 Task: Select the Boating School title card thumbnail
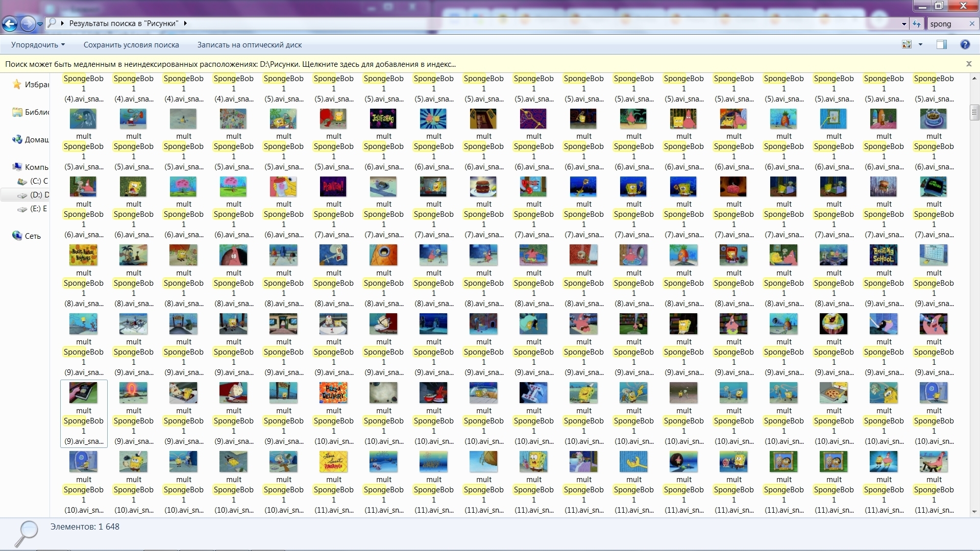point(884,255)
